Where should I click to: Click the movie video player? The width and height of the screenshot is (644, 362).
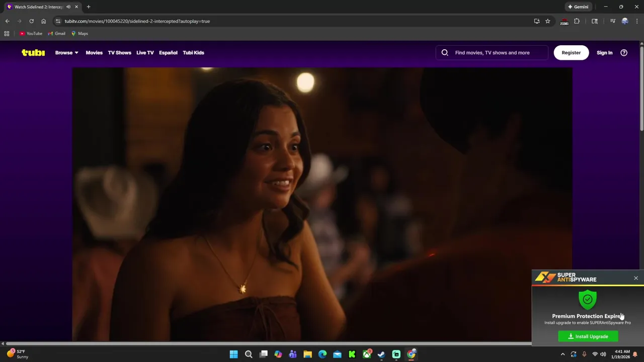(x=322, y=204)
